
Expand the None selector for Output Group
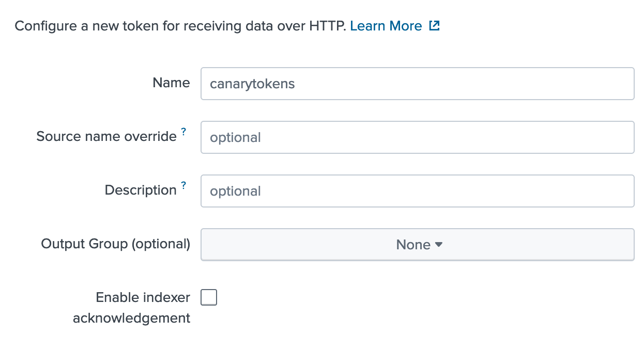(x=418, y=245)
